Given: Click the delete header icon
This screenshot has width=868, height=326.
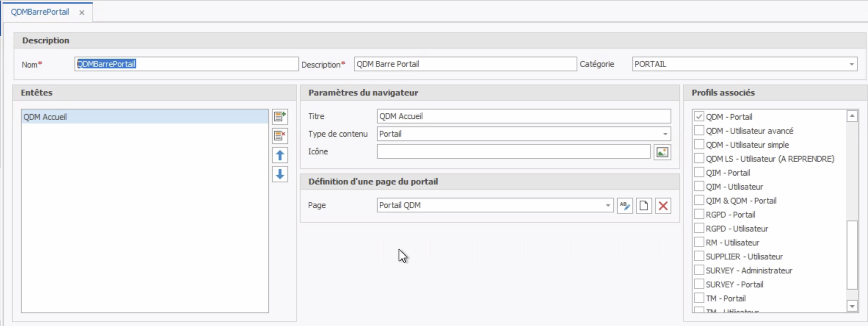Looking at the screenshot, I should (280, 136).
